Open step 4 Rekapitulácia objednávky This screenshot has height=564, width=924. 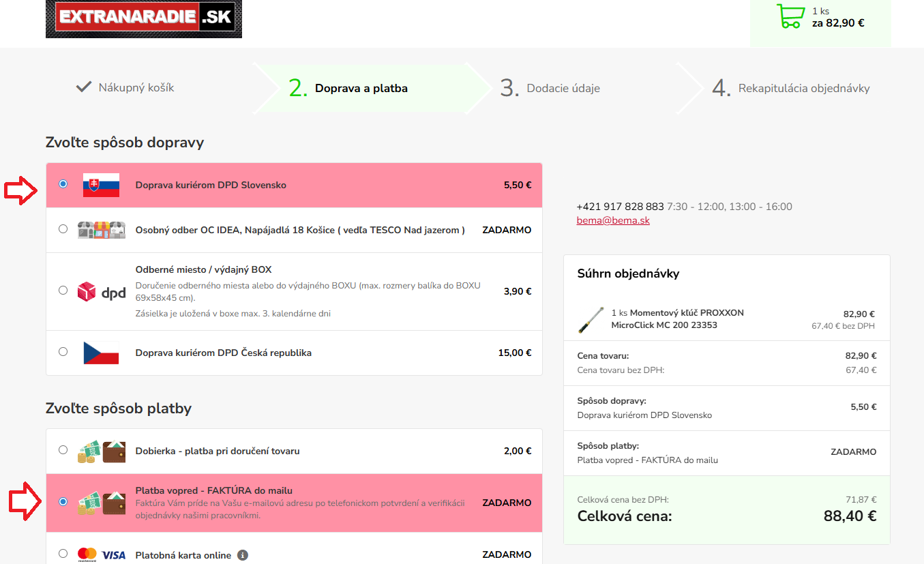[803, 88]
